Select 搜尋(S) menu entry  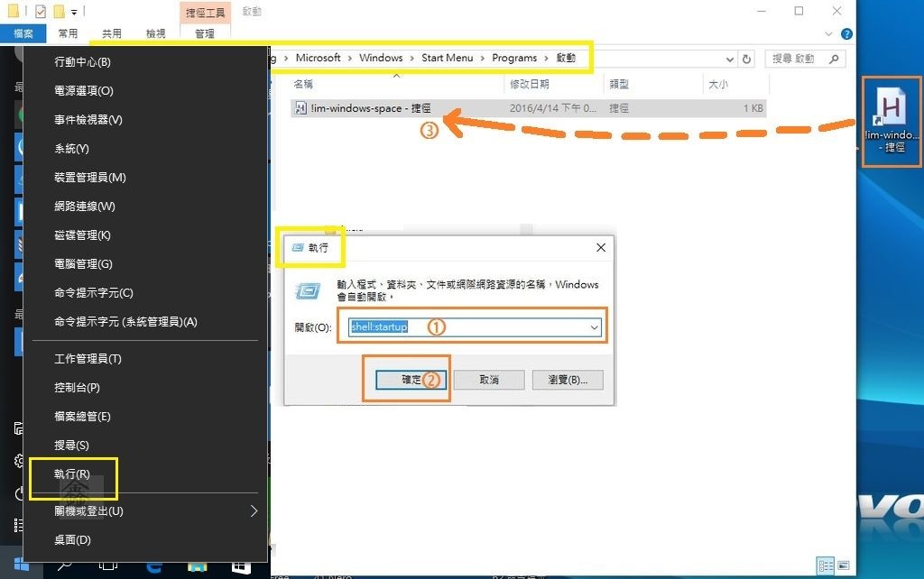pyautogui.click(x=71, y=446)
